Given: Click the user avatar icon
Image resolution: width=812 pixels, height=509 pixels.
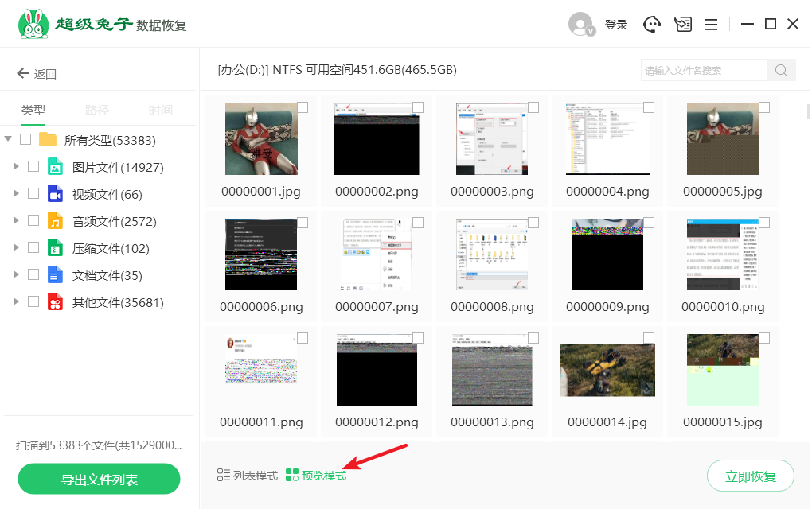Looking at the screenshot, I should click(581, 24).
